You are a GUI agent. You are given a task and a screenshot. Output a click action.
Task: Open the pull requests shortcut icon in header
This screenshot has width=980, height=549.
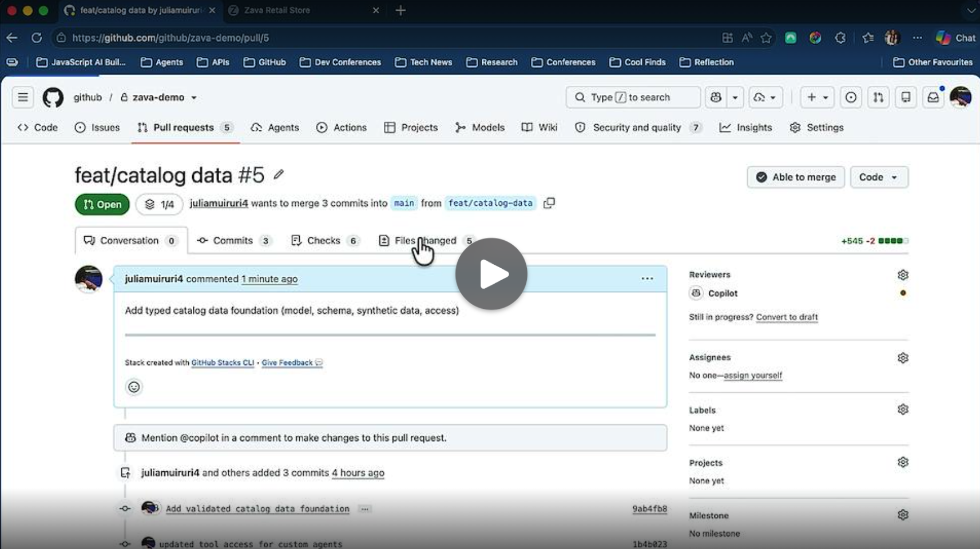point(878,97)
